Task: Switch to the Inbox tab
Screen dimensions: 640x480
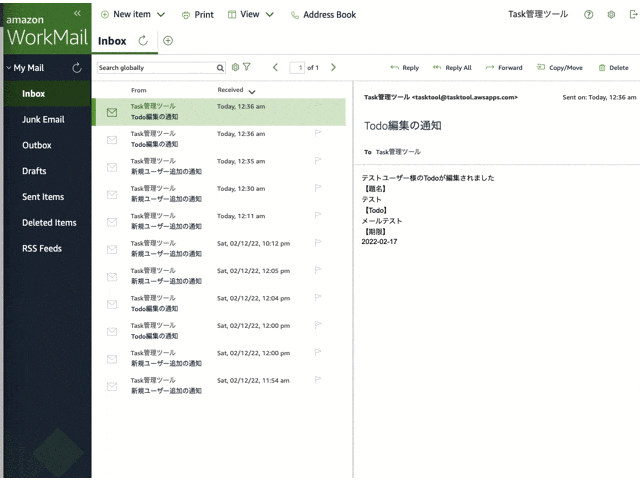Action: click(x=112, y=41)
